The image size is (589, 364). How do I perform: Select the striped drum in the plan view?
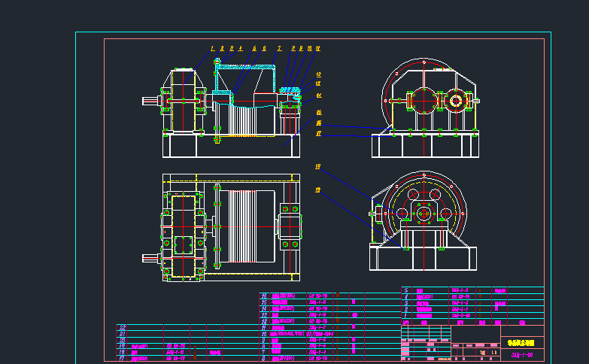point(243,226)
